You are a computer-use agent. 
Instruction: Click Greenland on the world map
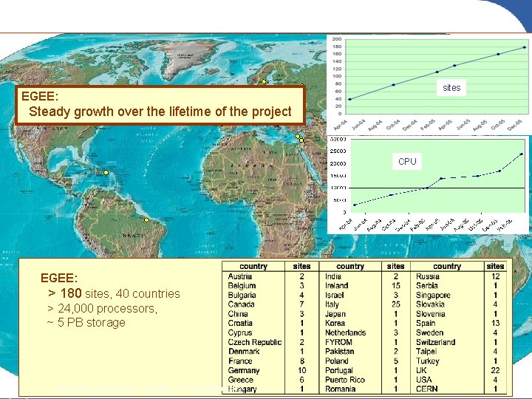(190, 58)
